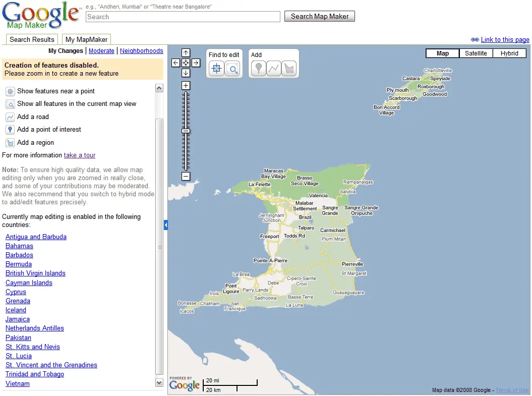532x396 pixels.
Task: Switch map view to Satellite
Action: point(476,53)
